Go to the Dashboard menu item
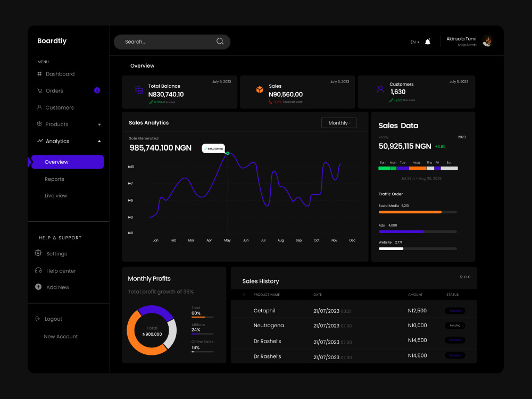 pyautogui.click(x=60, y=74)
